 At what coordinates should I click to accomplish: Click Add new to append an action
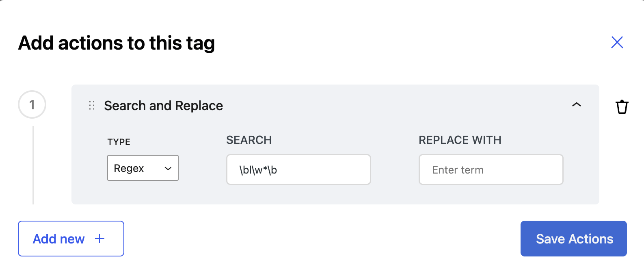coord(71,239)
